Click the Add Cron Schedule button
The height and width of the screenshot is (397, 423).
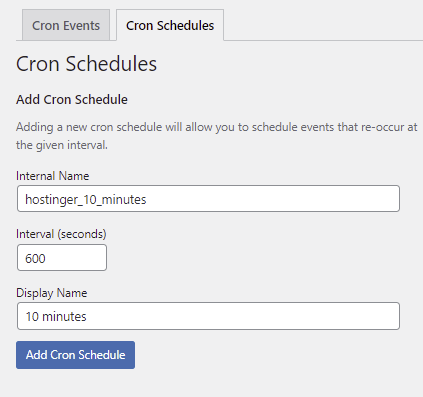75,355
